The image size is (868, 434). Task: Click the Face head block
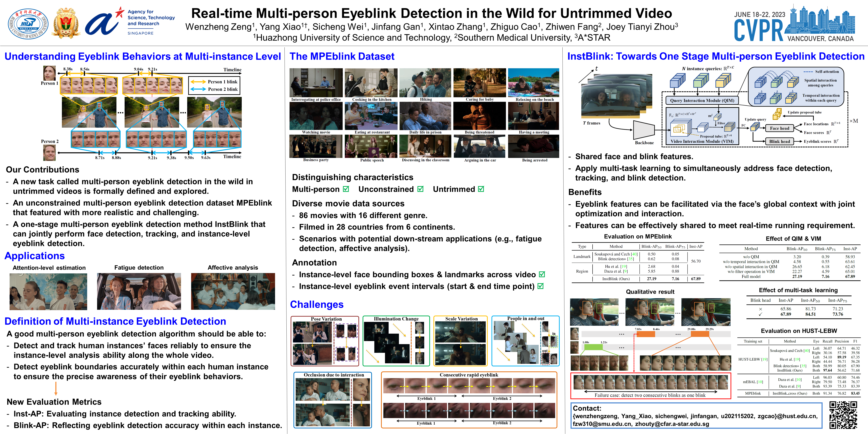(779, 128)
